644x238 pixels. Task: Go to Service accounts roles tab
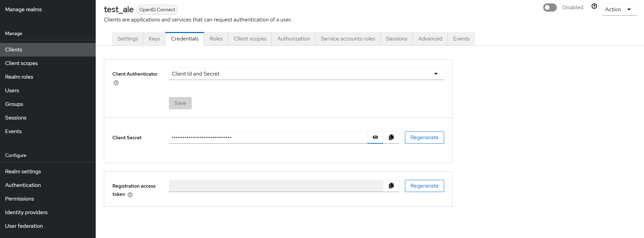click(x=348, y=39)
